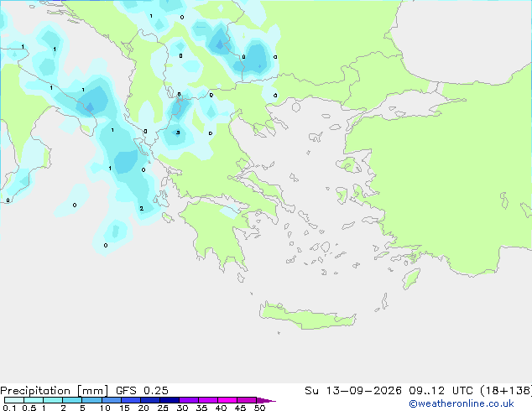Click the '(18+138)' forecast run label
The image size is (532, 411).
click(x=505, y=391)
